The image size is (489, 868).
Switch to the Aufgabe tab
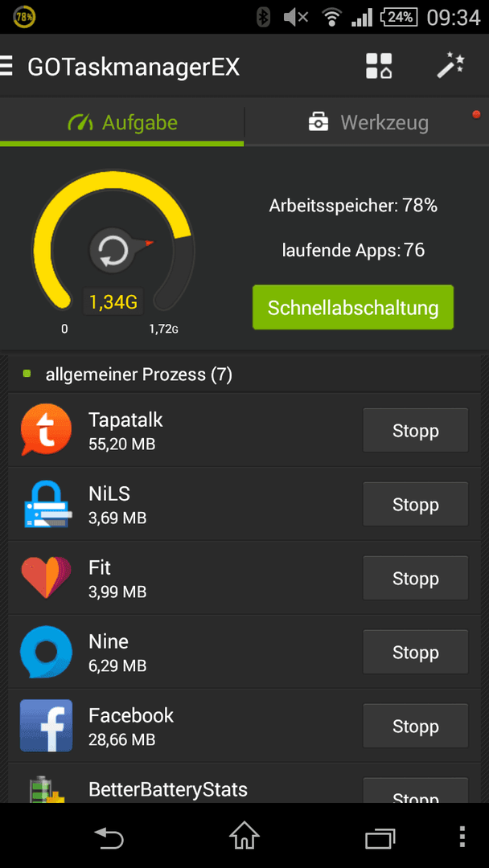pos(121,122)
